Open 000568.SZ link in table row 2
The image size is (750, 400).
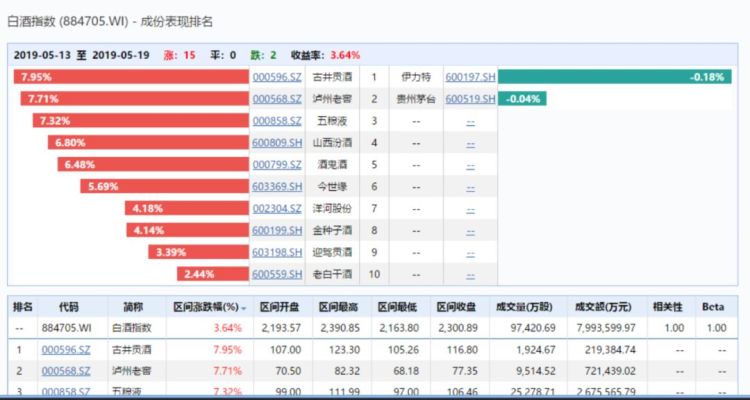(66, 371)
